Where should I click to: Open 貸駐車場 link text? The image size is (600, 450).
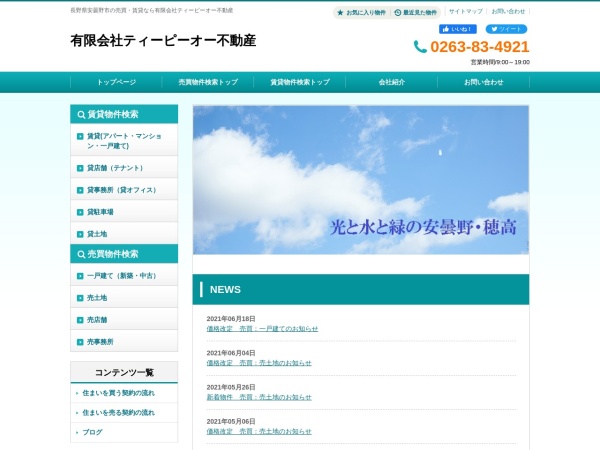coord(100,212)
